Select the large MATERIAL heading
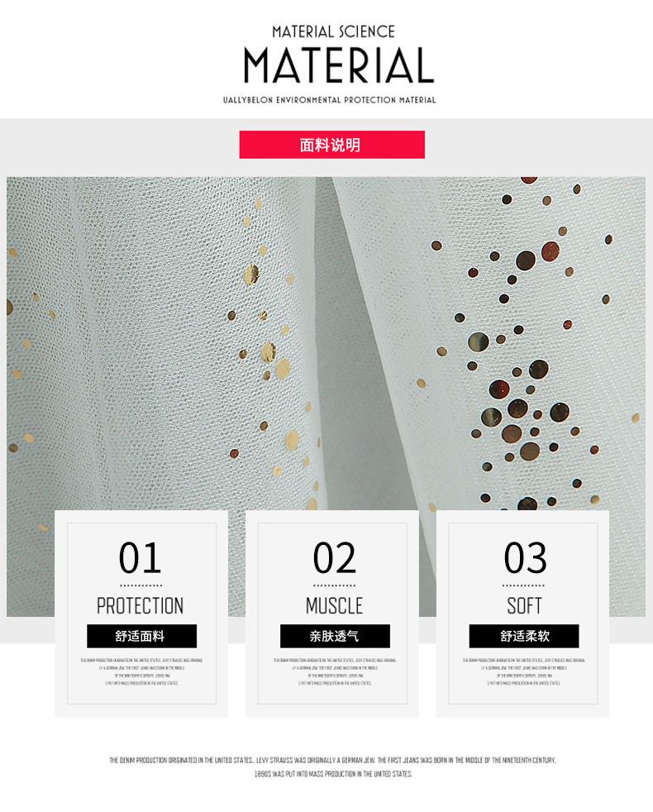This screenshot has width=653, height=812. (339, 66)
